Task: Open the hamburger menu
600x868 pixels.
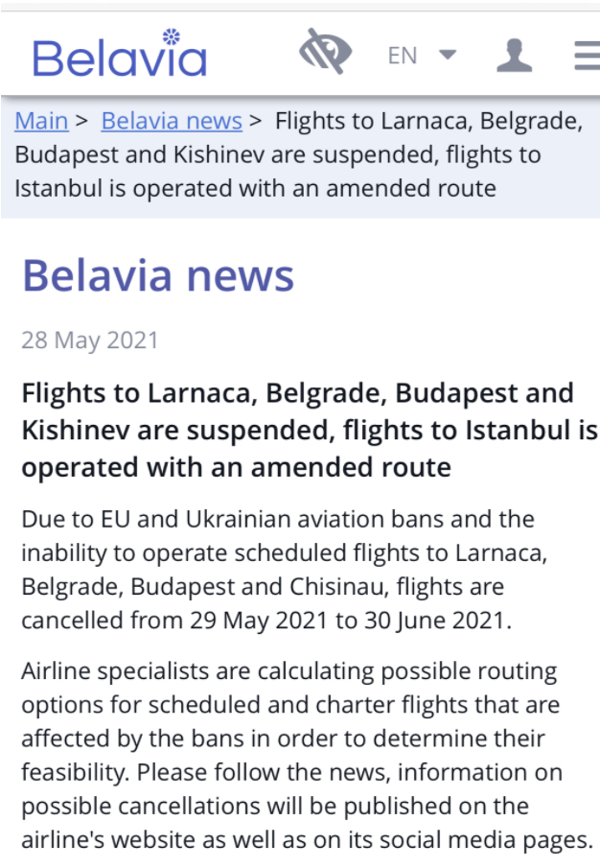Action: click(x=588, y=56)
